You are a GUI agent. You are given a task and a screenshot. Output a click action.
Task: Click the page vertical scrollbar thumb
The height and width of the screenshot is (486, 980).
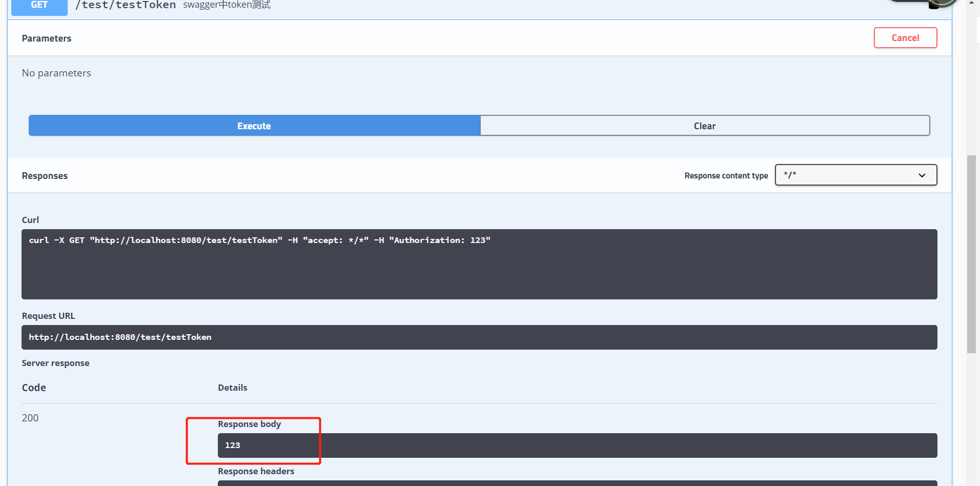971,254
